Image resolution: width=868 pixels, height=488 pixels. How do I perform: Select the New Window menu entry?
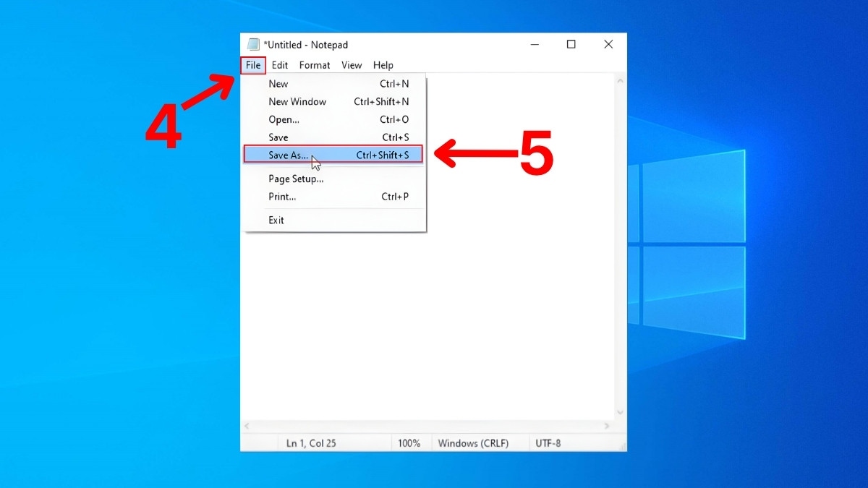click(x=334, y=102)
